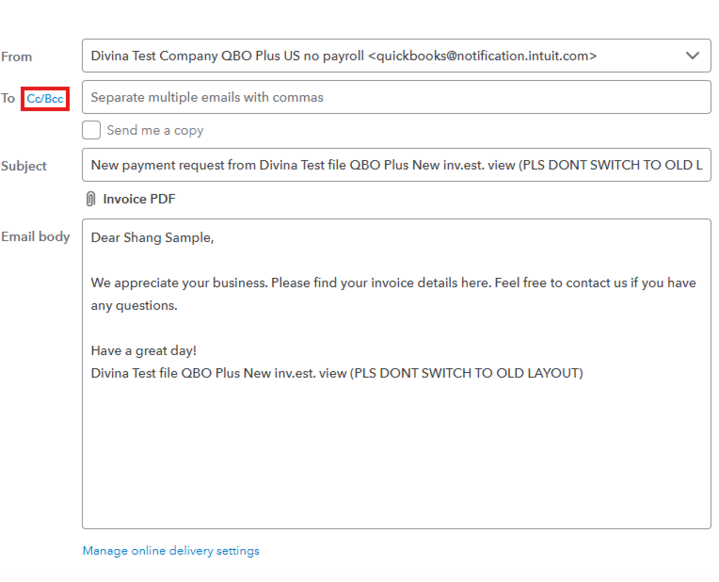719x582 pixels.
Task: Enable the Send me a copy checkbox
Action: [92, 130]
